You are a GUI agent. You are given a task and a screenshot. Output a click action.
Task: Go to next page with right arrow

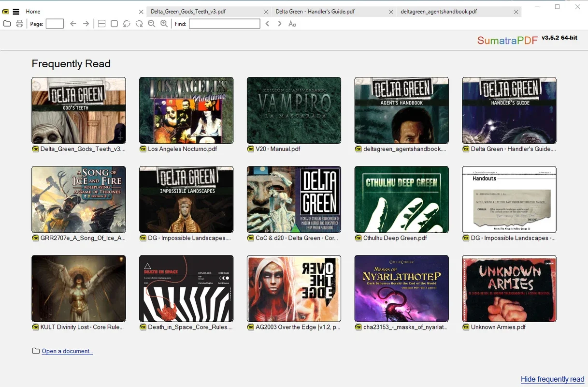pyautogui.click(x=86, y=24)
